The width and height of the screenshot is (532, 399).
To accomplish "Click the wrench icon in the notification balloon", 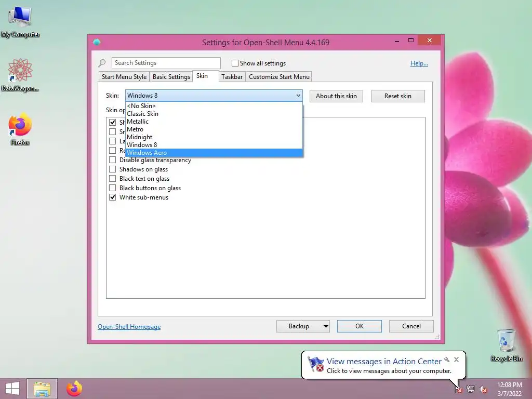I will coord(447,360).
